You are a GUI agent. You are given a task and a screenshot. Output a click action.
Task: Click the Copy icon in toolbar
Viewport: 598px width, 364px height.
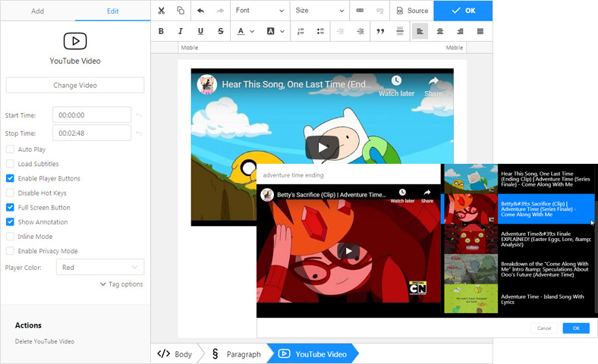point(181,11)
